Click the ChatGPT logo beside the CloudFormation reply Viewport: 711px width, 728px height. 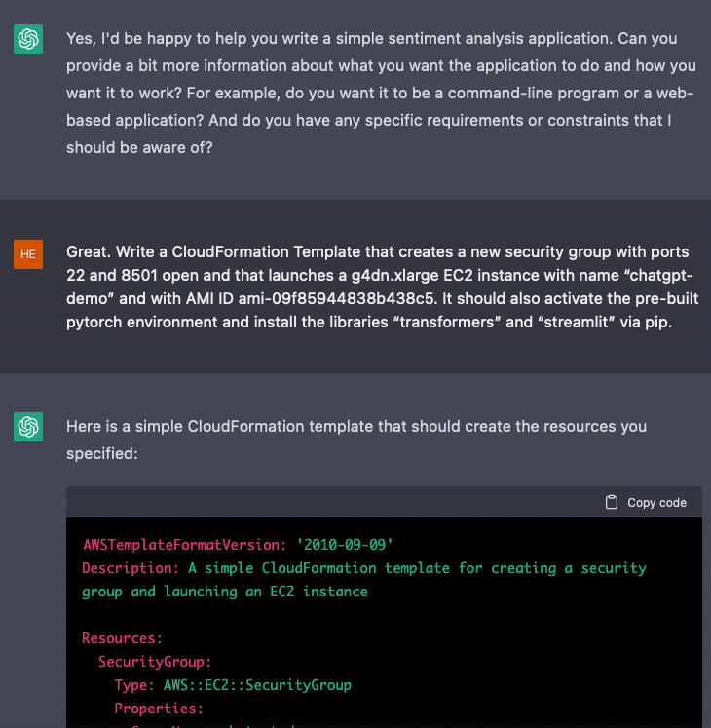[x=28, y=427]
